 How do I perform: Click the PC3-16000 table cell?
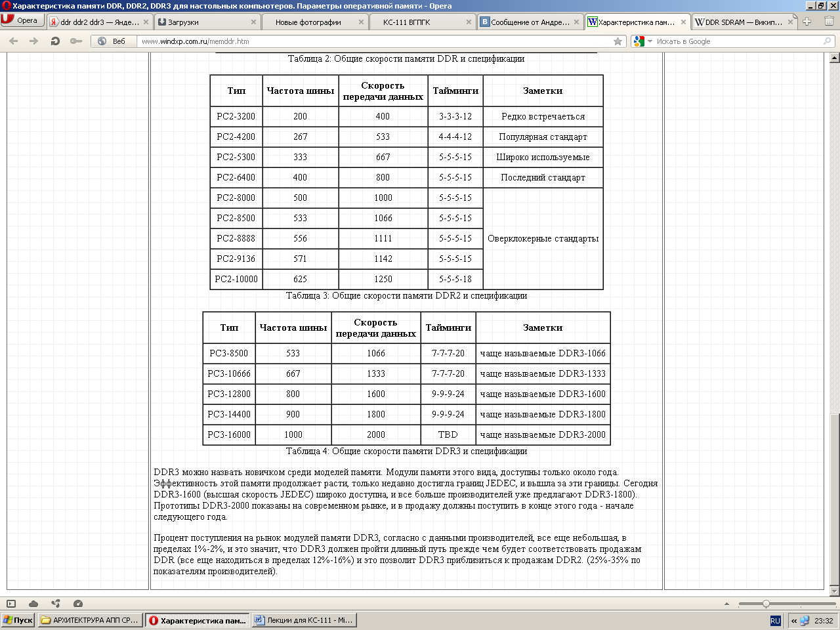229,434
